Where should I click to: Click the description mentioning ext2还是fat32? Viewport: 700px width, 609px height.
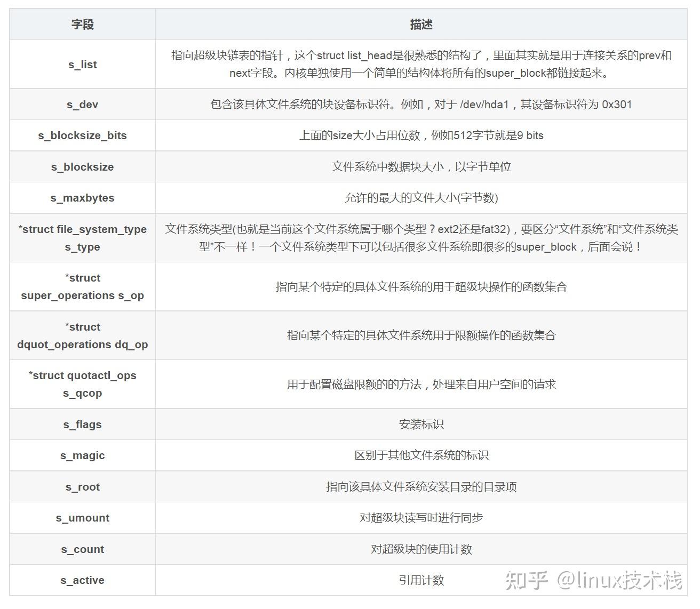(x=421, y=238)
